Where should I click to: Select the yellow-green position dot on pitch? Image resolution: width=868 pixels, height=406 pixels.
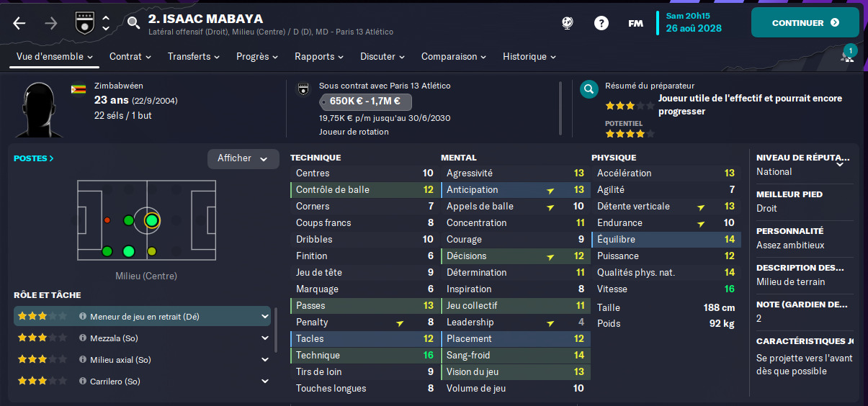[x=151, y=251]
